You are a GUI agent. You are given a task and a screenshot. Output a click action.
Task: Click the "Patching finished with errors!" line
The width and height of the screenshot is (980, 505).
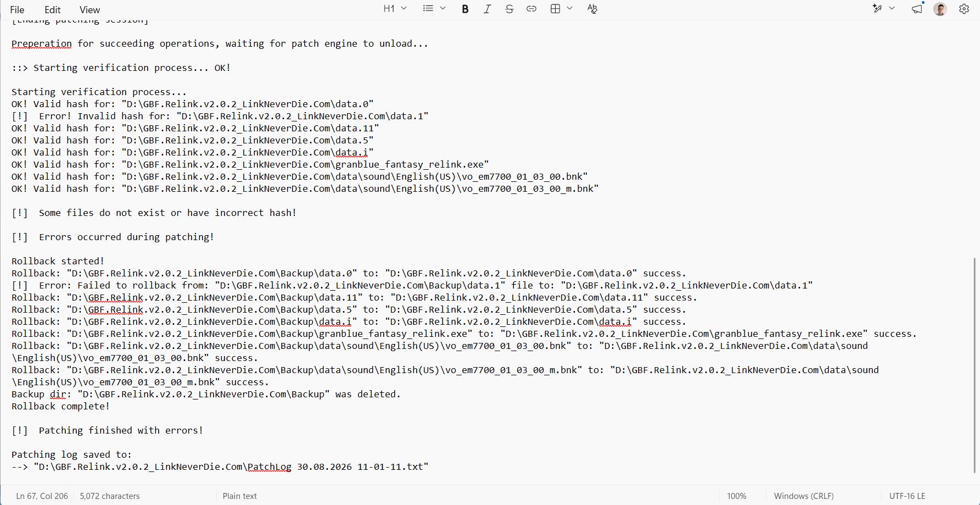(x=108, y=430)
